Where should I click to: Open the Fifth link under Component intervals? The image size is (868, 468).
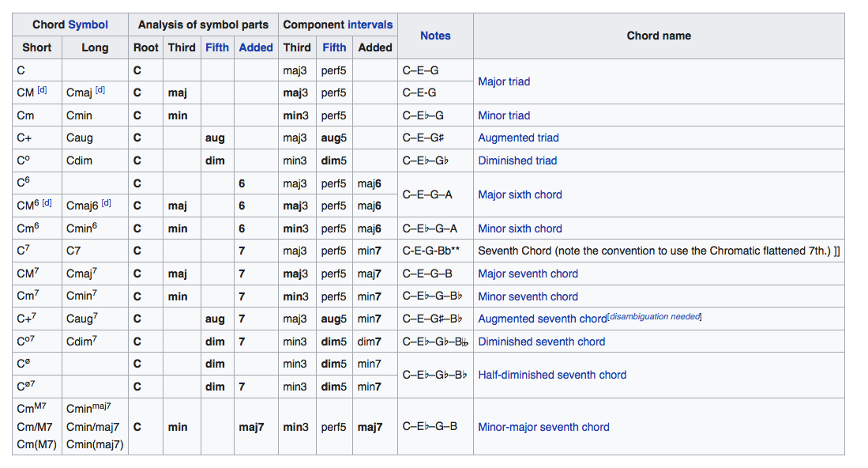334,47
